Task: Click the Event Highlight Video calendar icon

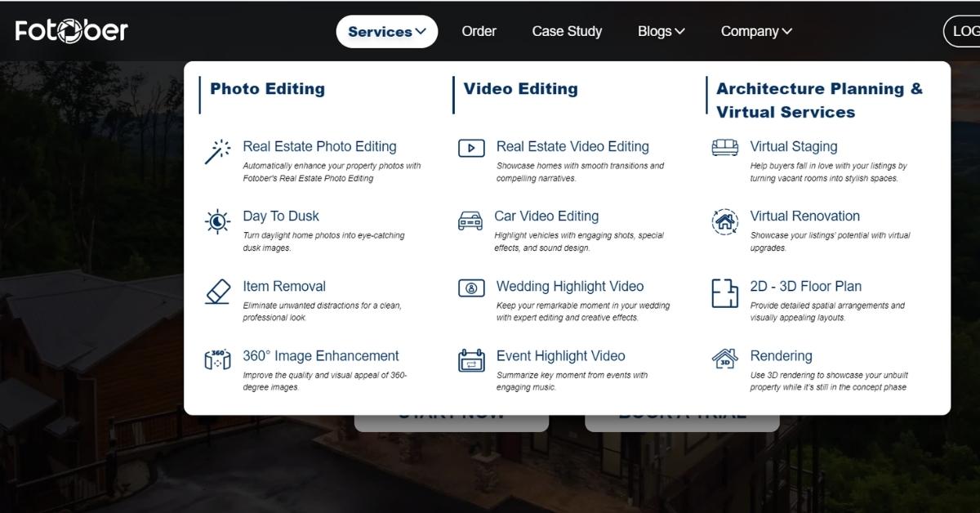Action: 471,360
